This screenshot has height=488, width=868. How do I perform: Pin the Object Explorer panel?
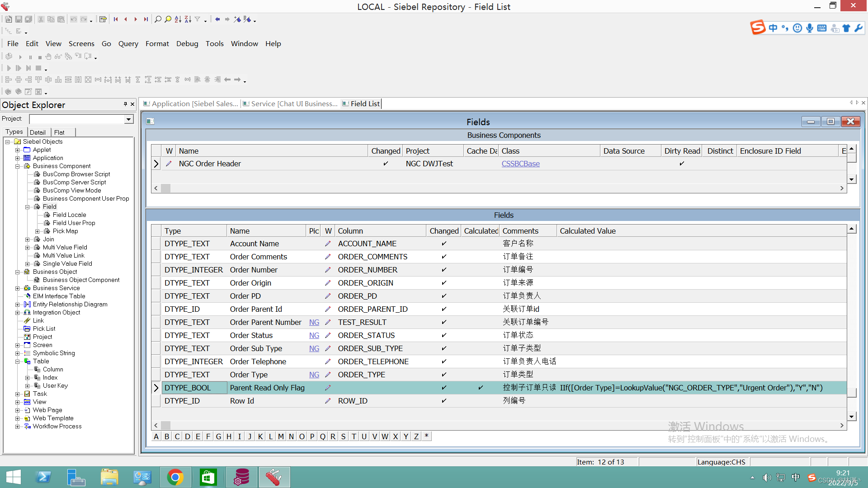coord(125,104)
